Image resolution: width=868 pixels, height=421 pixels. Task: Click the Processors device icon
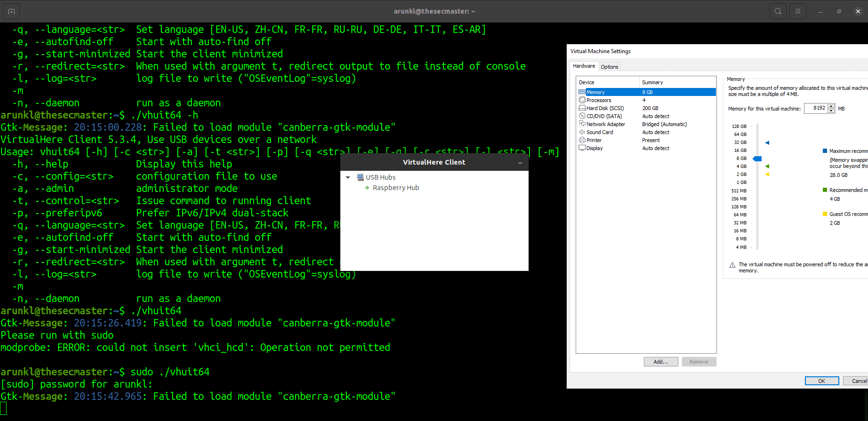[x=582, y=100]
